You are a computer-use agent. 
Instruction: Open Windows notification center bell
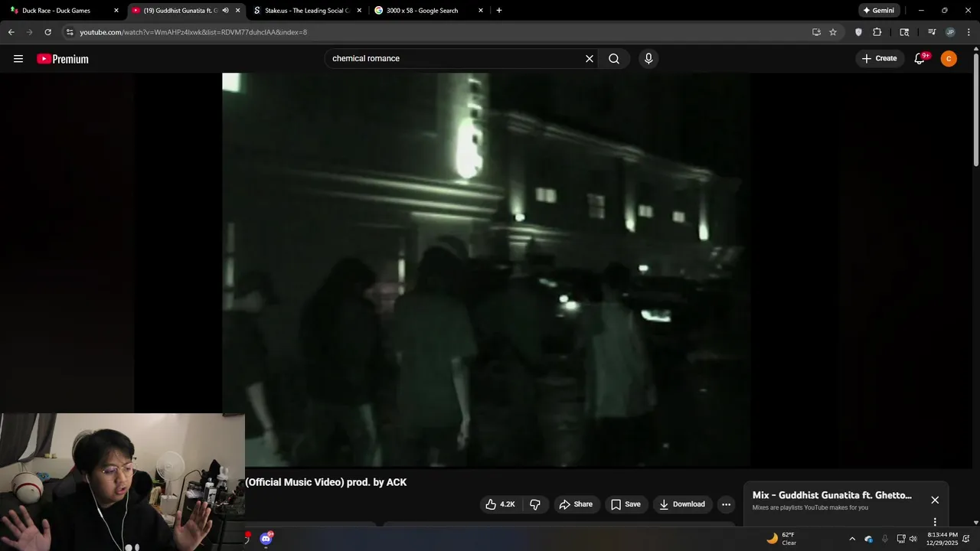[x=966, y=539]
